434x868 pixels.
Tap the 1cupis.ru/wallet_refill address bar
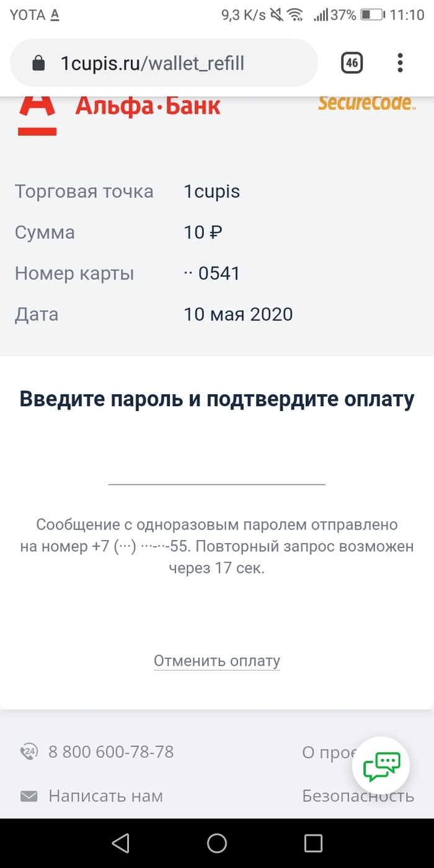(164, 63)
